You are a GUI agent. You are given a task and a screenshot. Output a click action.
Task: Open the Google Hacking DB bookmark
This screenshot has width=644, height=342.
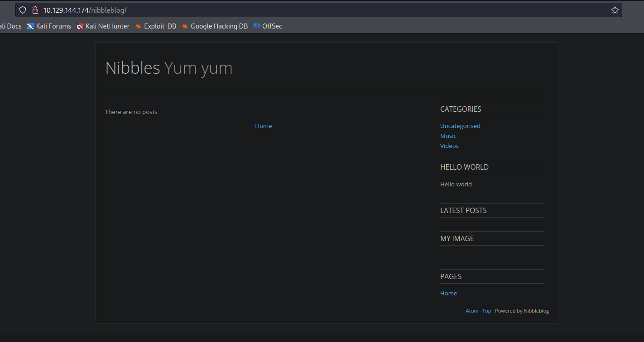(215, 26)
